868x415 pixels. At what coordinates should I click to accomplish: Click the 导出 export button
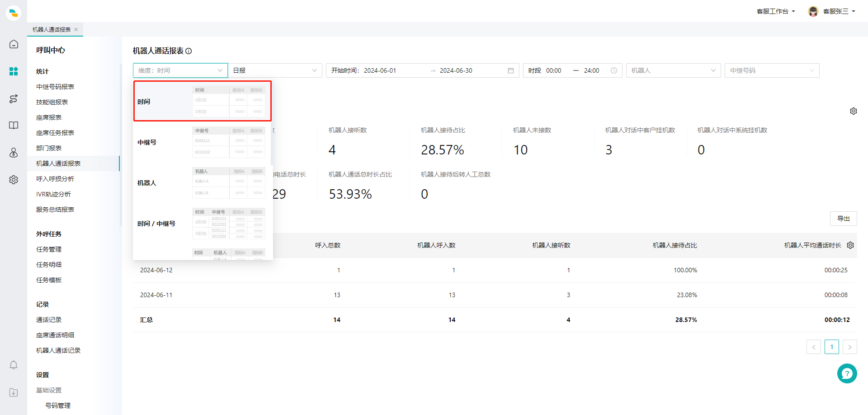pos(844,219)
